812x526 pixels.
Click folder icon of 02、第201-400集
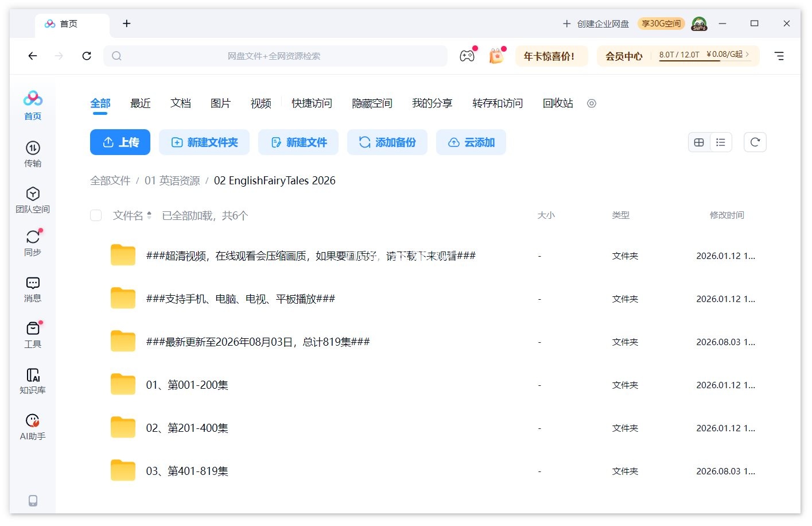point(123,427)
